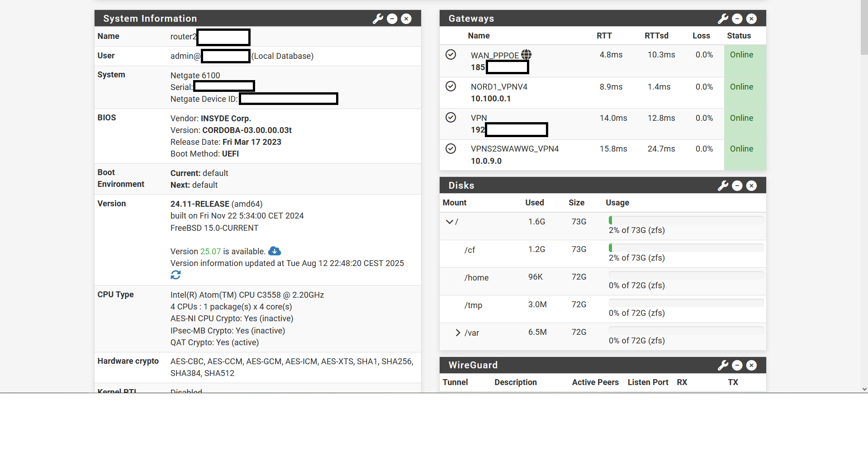Close the System Information widget

tap(406, 19)
